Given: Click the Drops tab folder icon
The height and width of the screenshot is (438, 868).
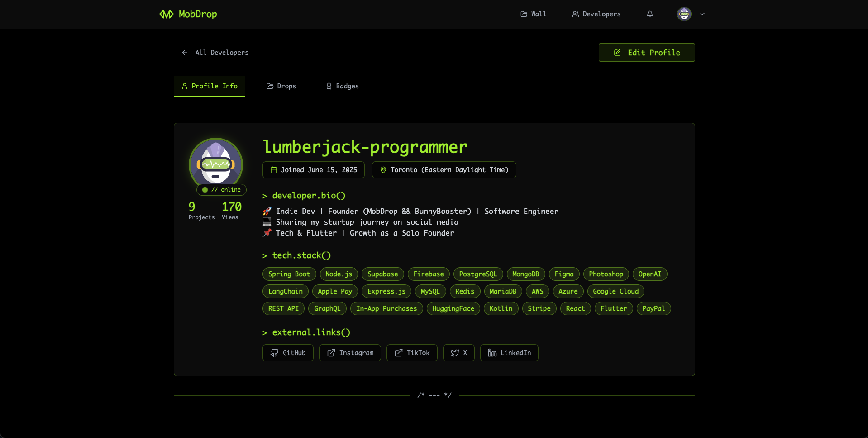Looking at the screenshot, I should click(270, 86).
